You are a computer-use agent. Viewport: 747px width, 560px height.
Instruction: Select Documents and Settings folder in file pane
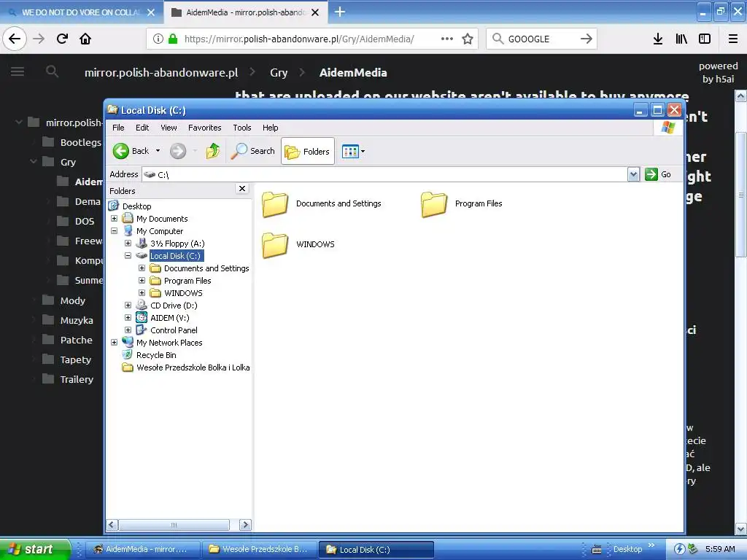pyautogui.click(x=322, y=204)
